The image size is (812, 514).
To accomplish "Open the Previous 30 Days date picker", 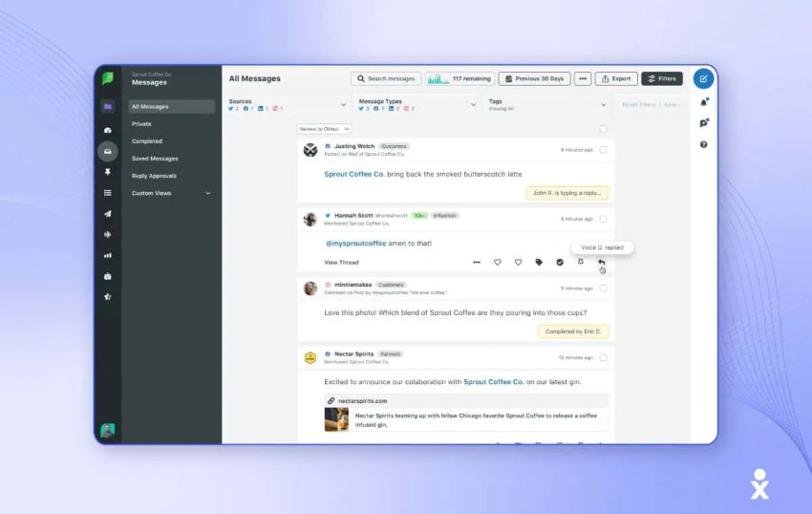I will point(534,78).
